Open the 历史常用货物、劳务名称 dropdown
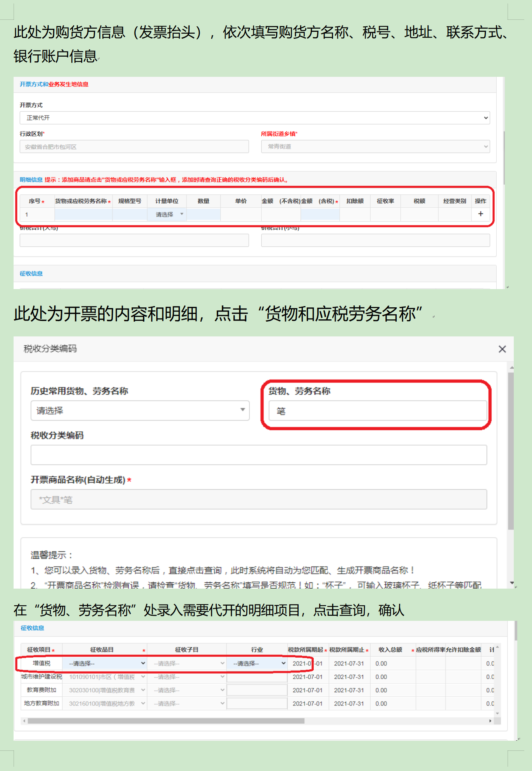The height and width of the screenshot is (771, 532). click(140, 411)
